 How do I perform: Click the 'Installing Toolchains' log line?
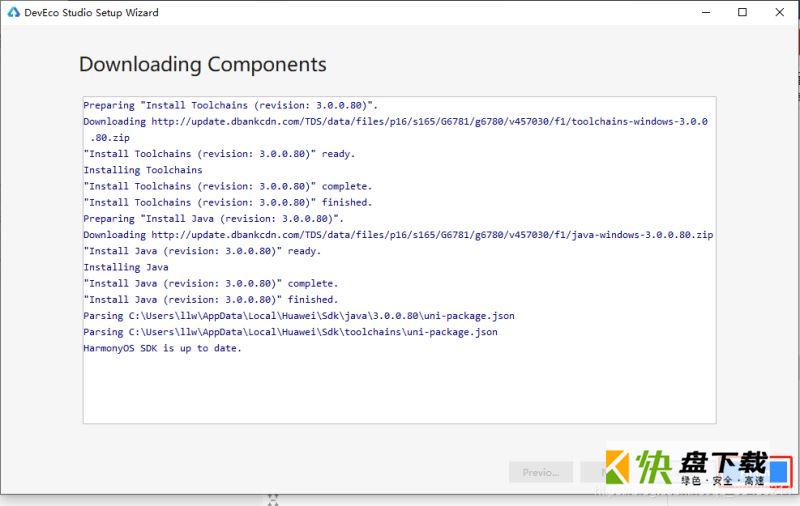point(143,170)
